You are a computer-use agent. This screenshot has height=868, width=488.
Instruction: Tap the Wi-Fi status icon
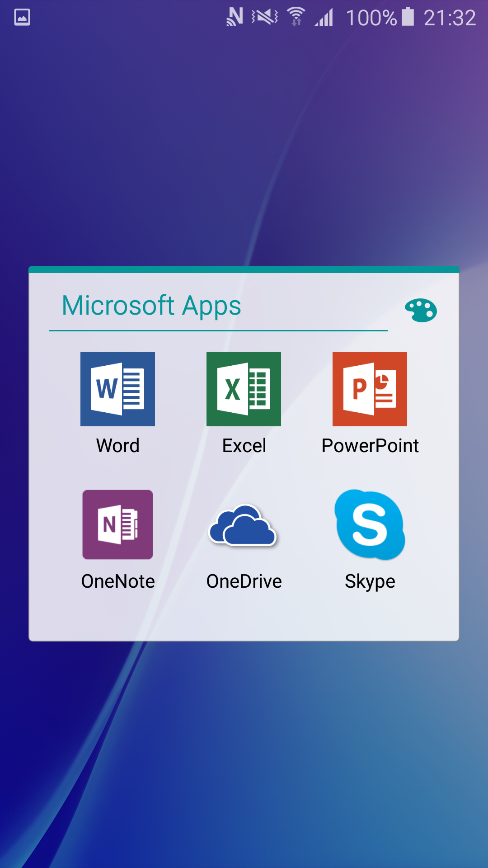(296, 17)
